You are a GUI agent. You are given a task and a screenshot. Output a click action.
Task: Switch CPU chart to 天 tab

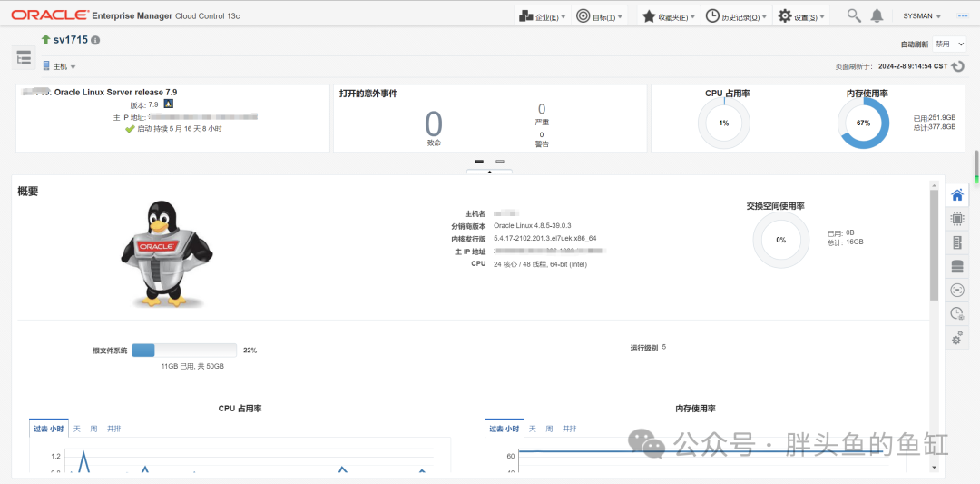77,429
